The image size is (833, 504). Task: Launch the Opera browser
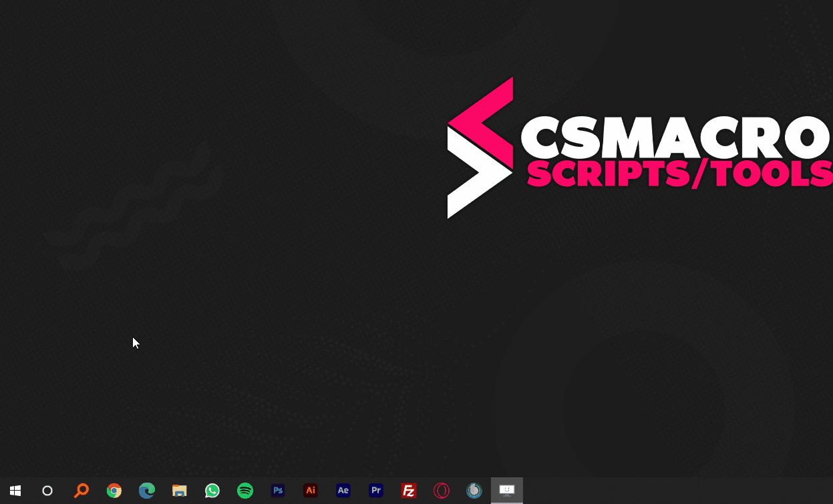(442, 491)
